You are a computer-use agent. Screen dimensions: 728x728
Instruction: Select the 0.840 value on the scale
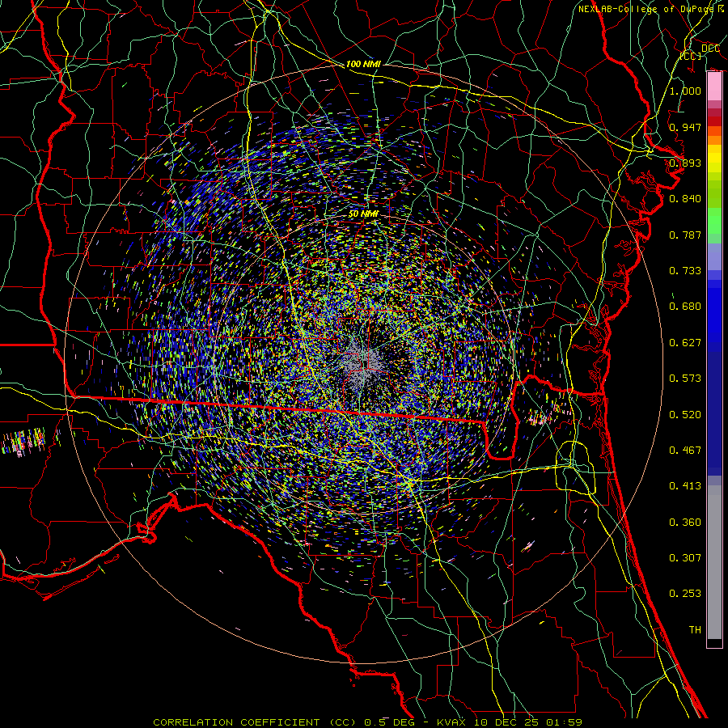[685, 199]
